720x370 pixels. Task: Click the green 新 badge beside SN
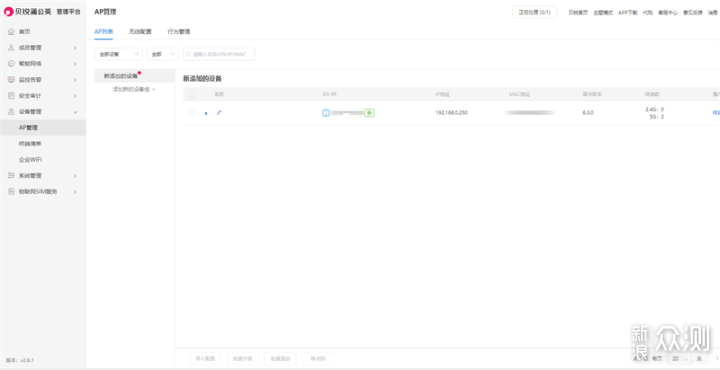369,112
